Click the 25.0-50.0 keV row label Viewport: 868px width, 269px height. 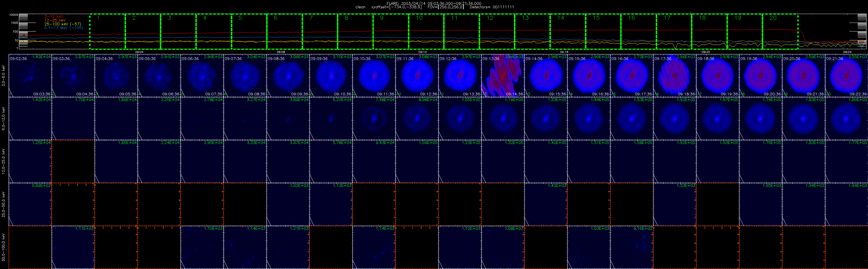pos(3,205)
